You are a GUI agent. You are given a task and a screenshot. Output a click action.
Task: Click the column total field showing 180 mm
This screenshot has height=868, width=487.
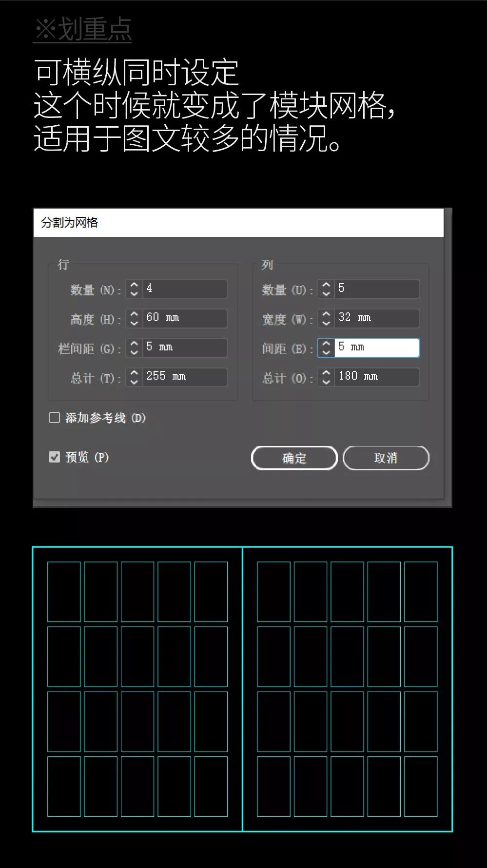pos(376,377)
